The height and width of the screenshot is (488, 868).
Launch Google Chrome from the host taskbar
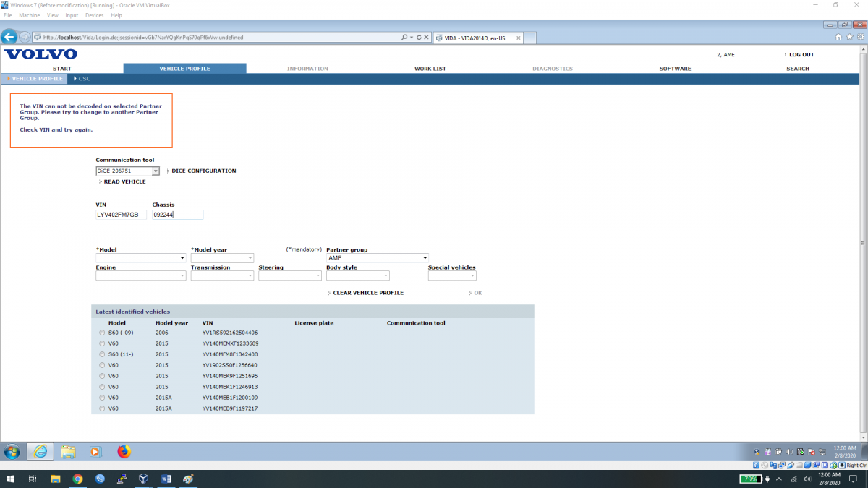[77, 479]
